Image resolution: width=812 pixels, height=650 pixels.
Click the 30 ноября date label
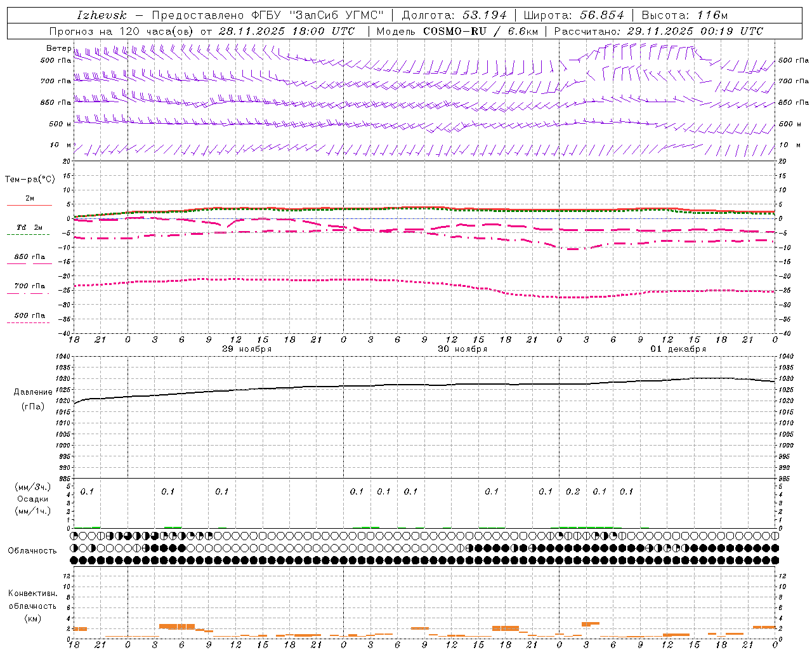pos(462,349)
